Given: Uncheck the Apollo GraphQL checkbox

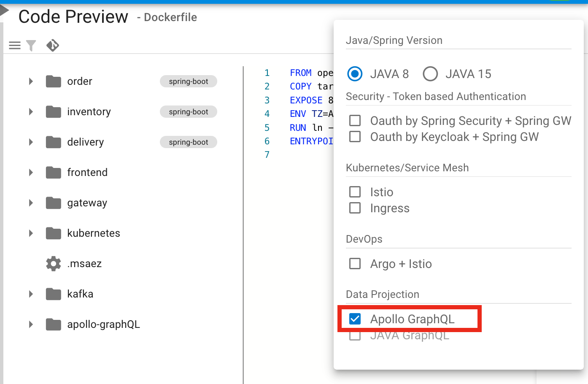Looking at the screenshot, I should point(355,319).
